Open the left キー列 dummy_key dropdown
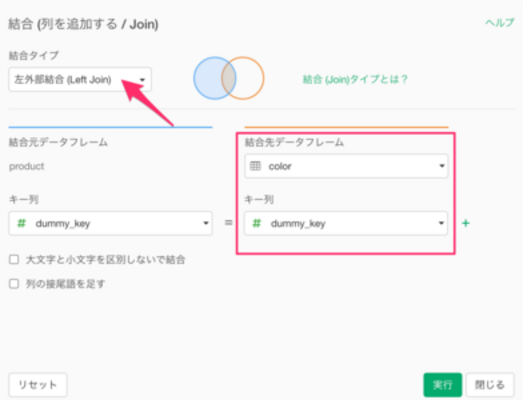The height and width of the screenshot is (400, 523). coord(110,223)
